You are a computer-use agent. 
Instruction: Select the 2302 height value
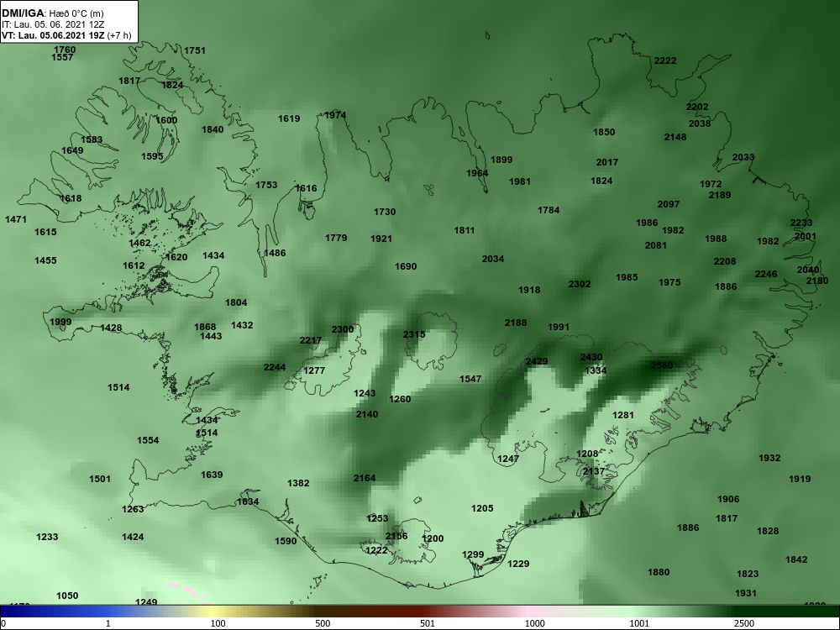580,285
